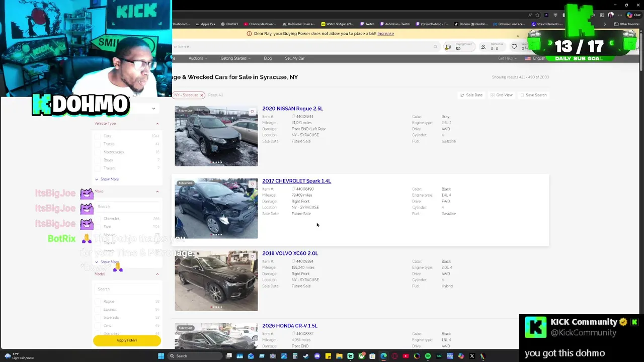The image size is (644, 362).
Task: Open the Auctions dropdown menu
Action: coord(197,58)
